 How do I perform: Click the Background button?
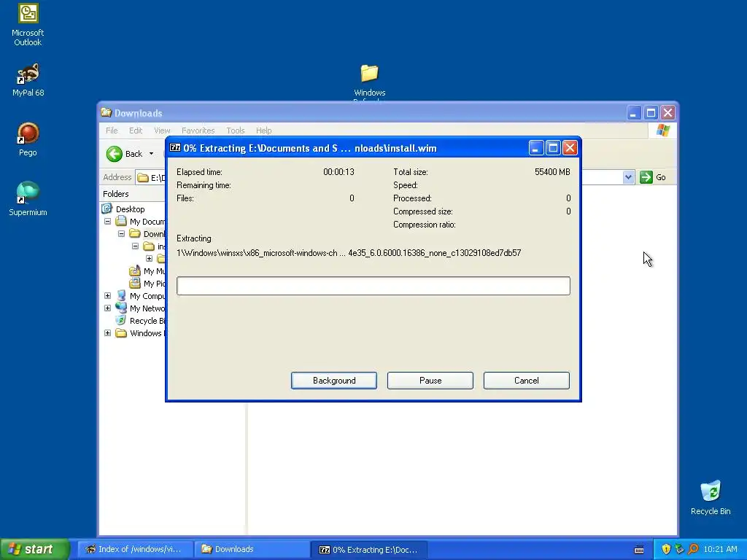[x=334, y=381]
